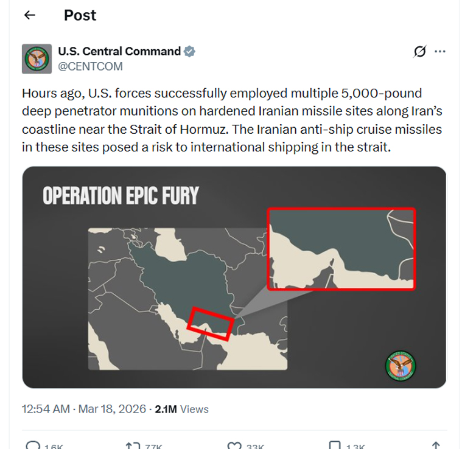The image size is (476, 449).
Task: Go back using the left arrow
Action: pos(29,15)
